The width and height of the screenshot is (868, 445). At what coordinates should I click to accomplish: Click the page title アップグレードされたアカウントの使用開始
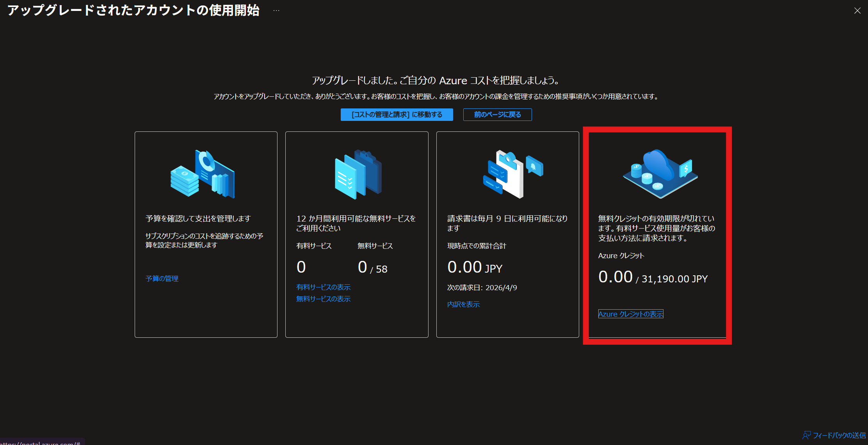[133, 11]
